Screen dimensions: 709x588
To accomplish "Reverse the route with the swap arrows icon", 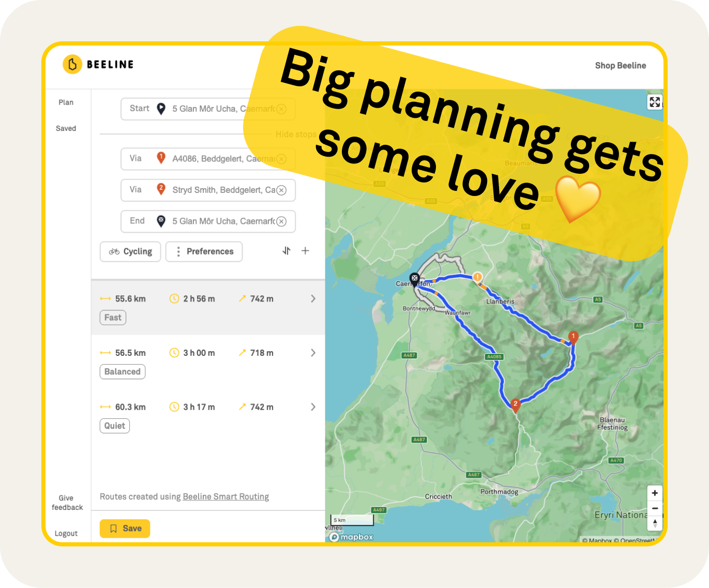I will (x=286, y=251).
